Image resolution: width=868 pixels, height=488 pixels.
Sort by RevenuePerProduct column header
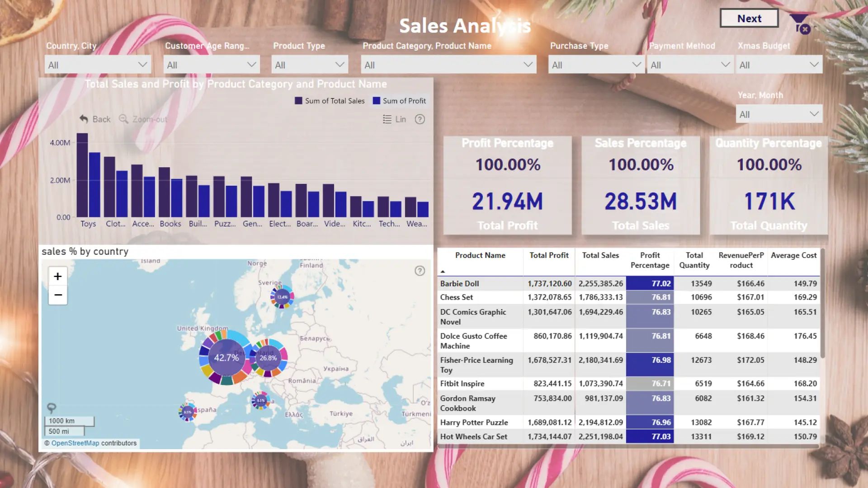pos(741,260)
